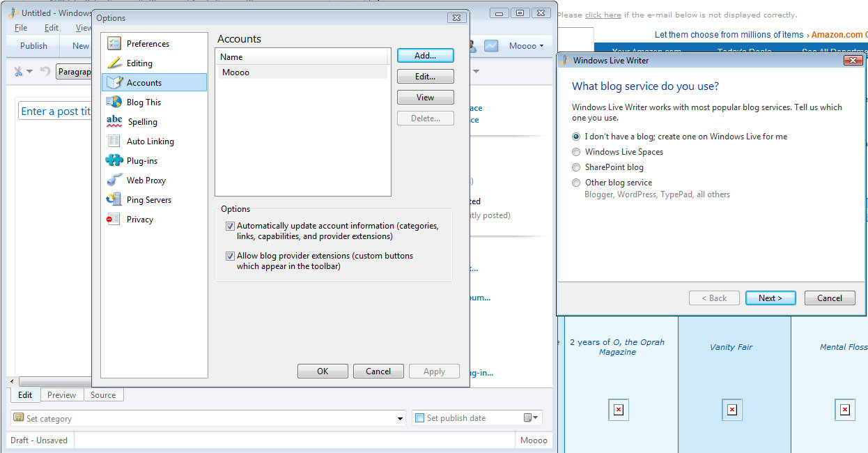The width and height of the screenshot is (868, 453).
Task: Select 'I don't have a blog' option
Action: click(x=576, y=137)
